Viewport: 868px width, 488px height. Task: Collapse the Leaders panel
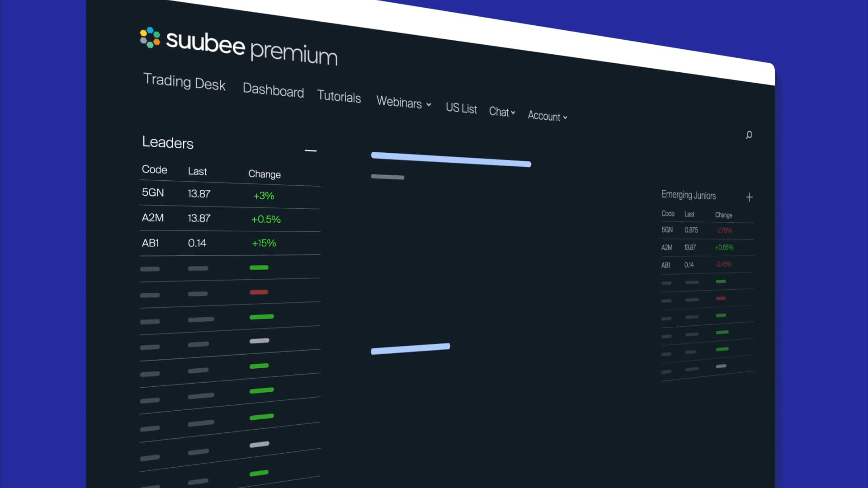(311, 150)
